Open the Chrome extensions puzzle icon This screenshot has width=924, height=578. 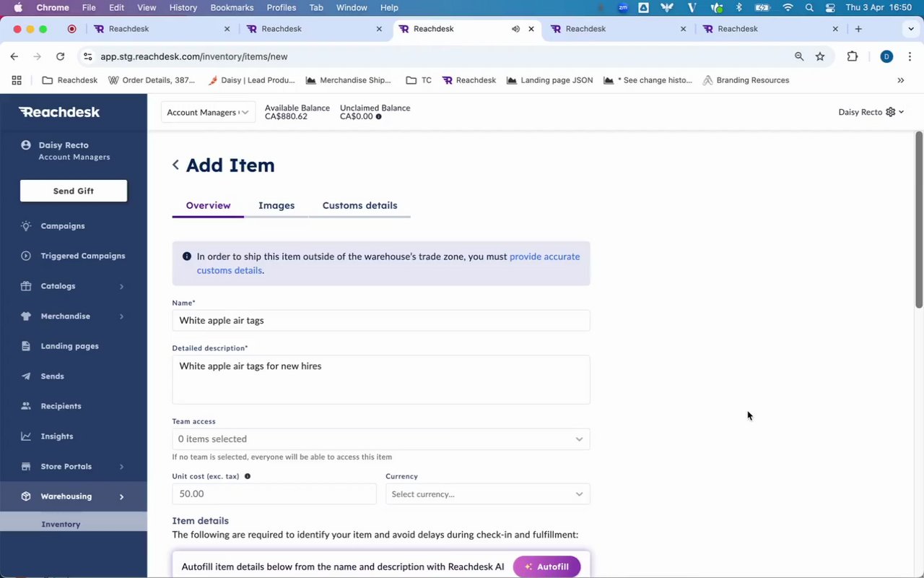pyautogui.click(x=853, y=56)
